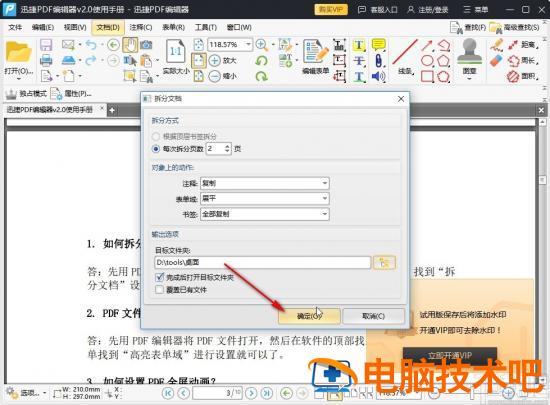Click the yellow sticky note comment icon

378,45
